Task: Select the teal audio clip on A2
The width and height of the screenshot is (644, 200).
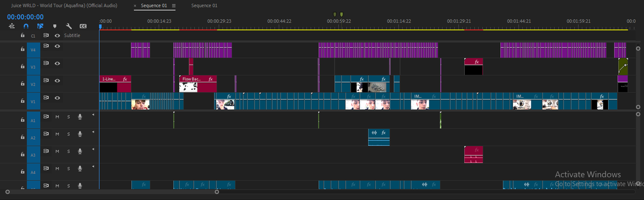Action: coord(379,137)
